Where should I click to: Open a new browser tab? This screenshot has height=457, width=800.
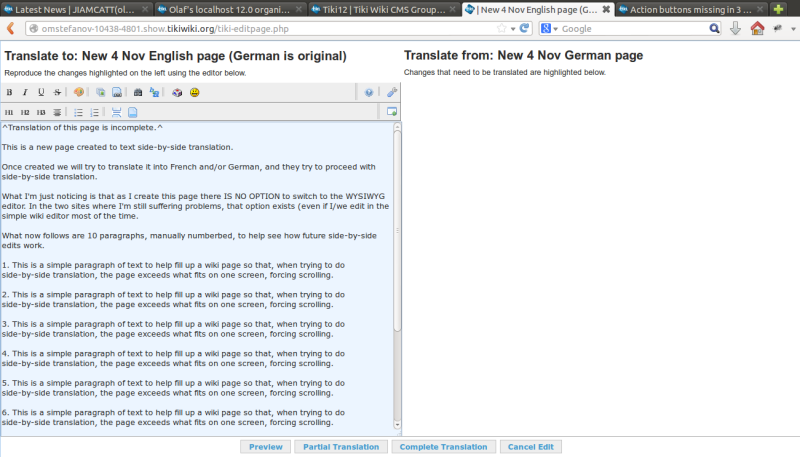(x=778, y=9)
